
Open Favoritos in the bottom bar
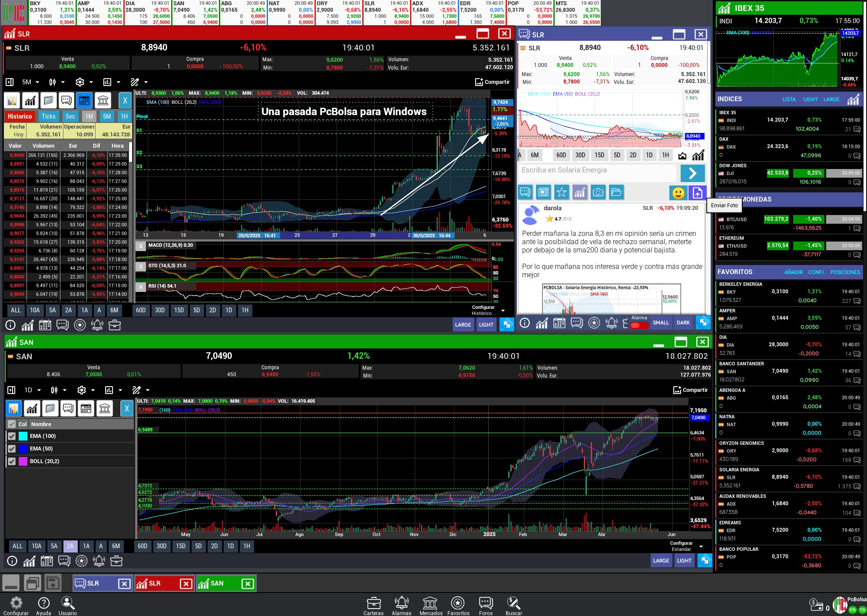coord(458,606)
